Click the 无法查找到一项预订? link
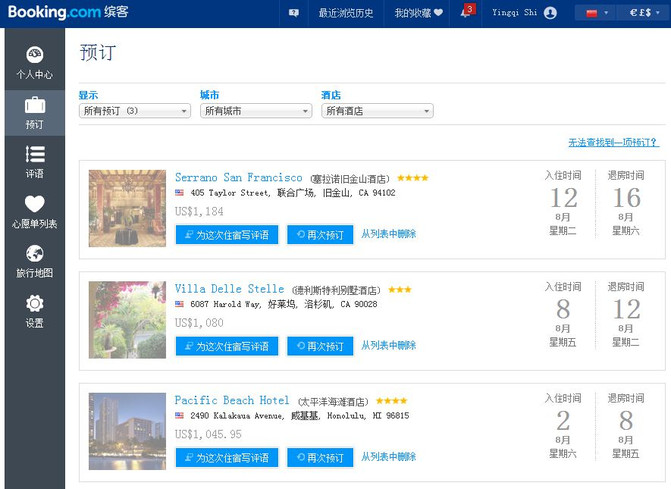 (x=613, y=142)
